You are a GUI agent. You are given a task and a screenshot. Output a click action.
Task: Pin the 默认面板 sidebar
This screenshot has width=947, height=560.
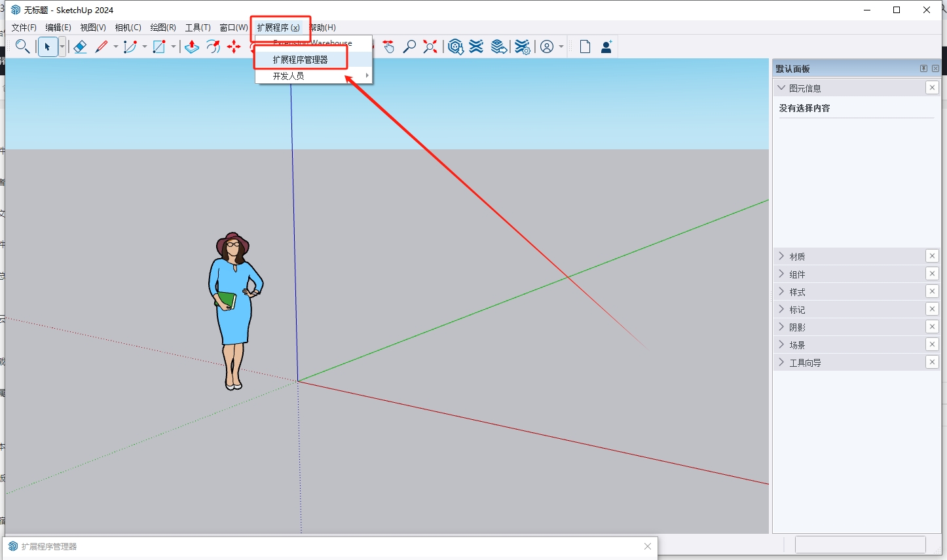pyautogui.click(x=923, y=67)
